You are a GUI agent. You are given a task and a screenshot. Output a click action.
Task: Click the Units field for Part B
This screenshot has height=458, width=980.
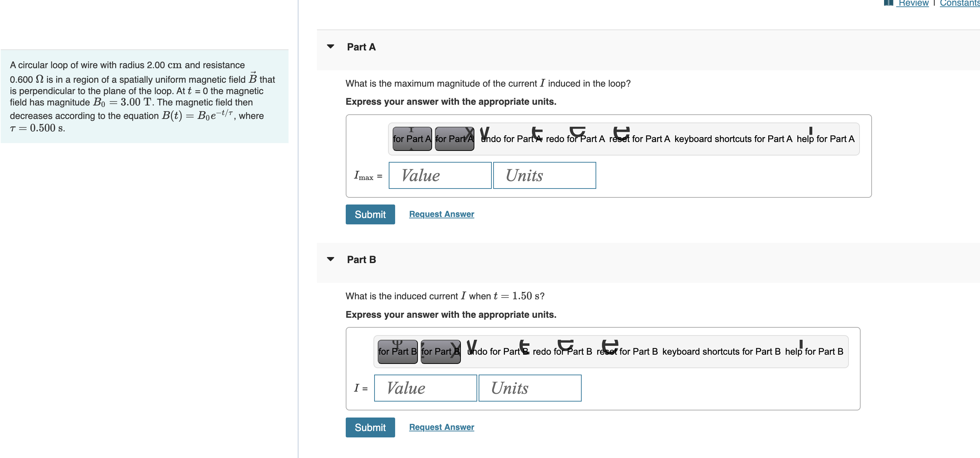(x=529, y=388)
